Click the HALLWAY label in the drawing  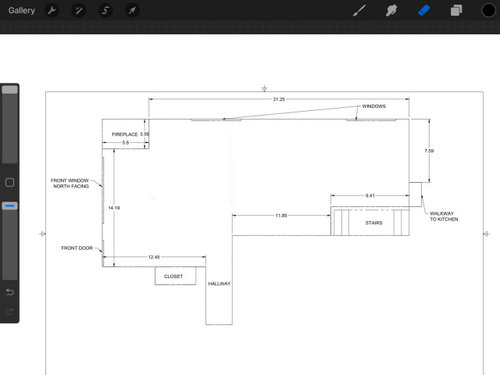219,284
